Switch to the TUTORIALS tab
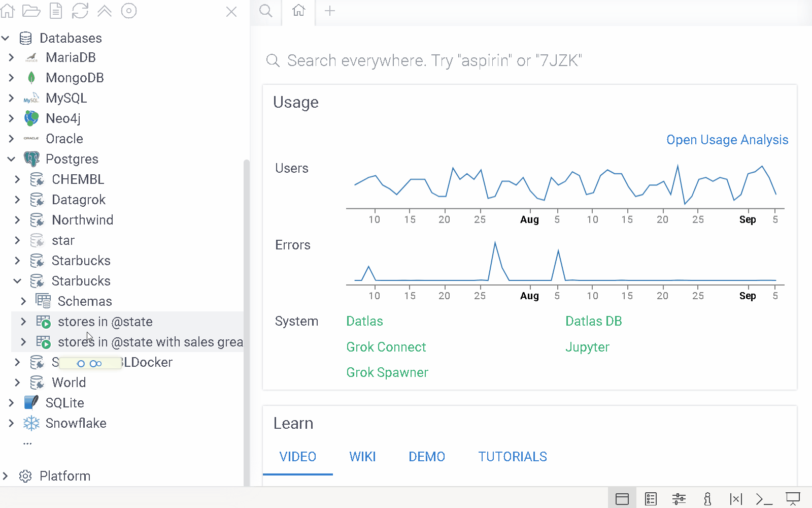This screenshot has width=812, height=508. (x=513, y=457)
